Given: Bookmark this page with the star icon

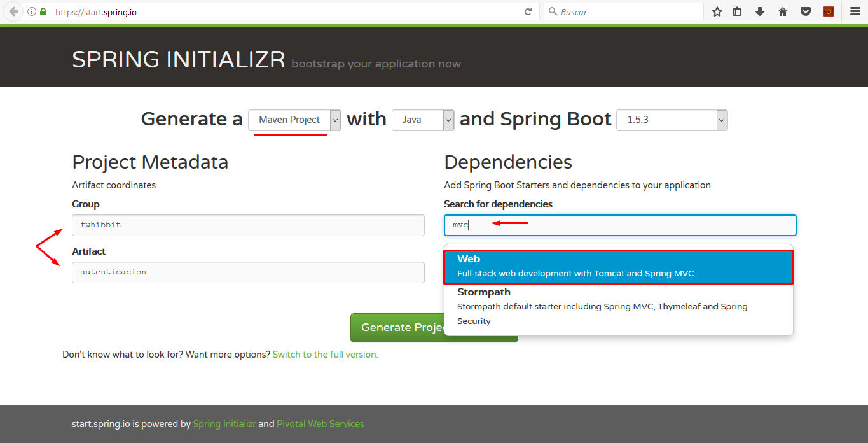Looking at the screenshot, I should point(717,11).
